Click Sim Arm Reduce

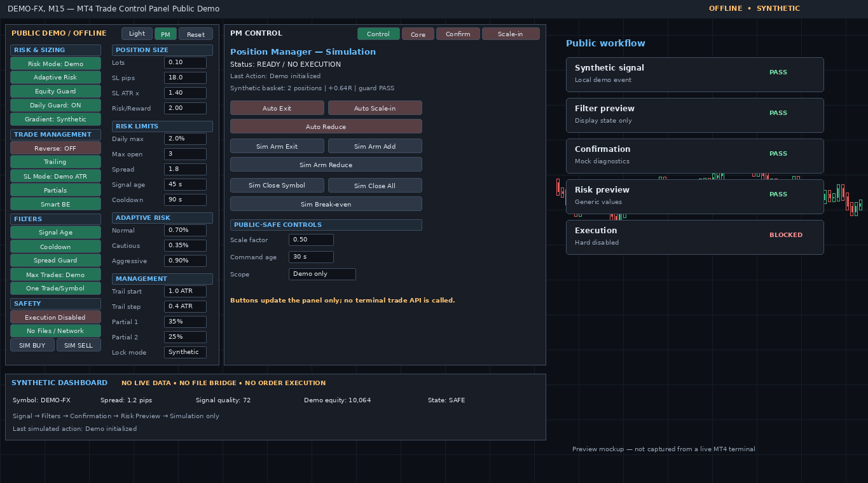pyautogui.click(x=326, y=165)
